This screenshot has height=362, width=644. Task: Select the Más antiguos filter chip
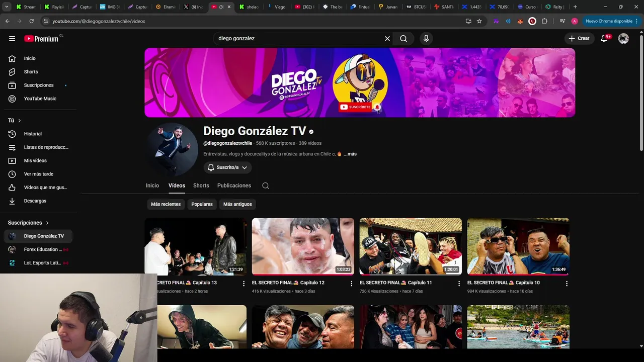click(x=237, y=204)
